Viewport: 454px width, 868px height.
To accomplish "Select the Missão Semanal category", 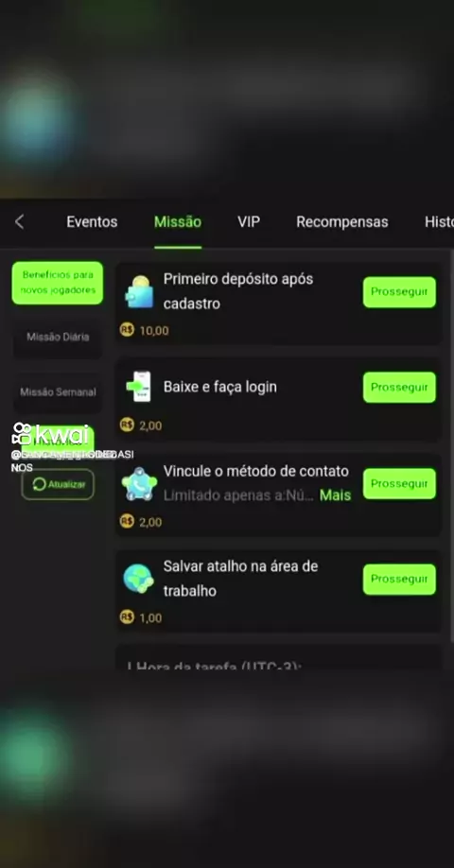I will click(x=58, y=392).
